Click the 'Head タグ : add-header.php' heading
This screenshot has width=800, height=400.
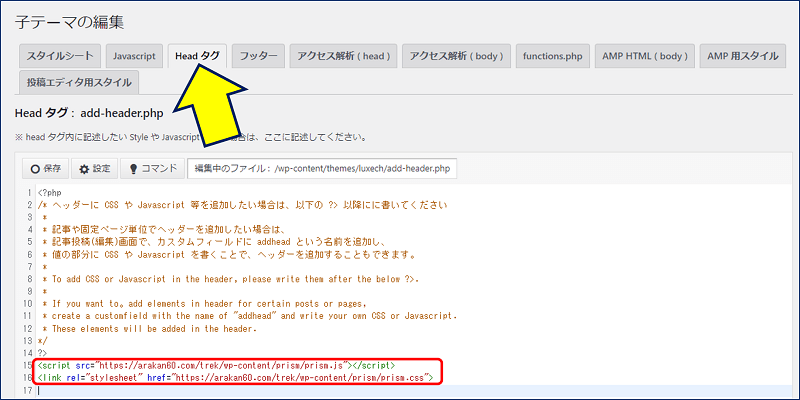tap(89, 113)
